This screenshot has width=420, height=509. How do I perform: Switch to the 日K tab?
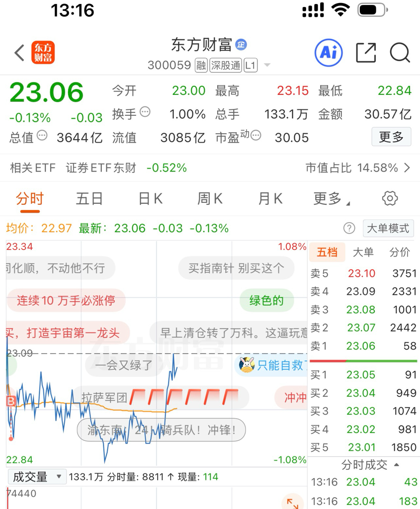point(150,198)
